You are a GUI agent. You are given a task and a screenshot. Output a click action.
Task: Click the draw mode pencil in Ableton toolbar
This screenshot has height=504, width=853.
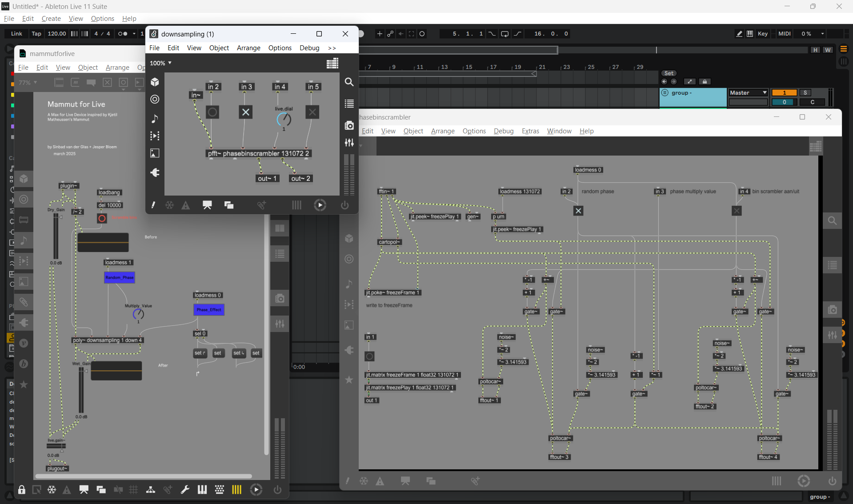(x=739, y=34)
